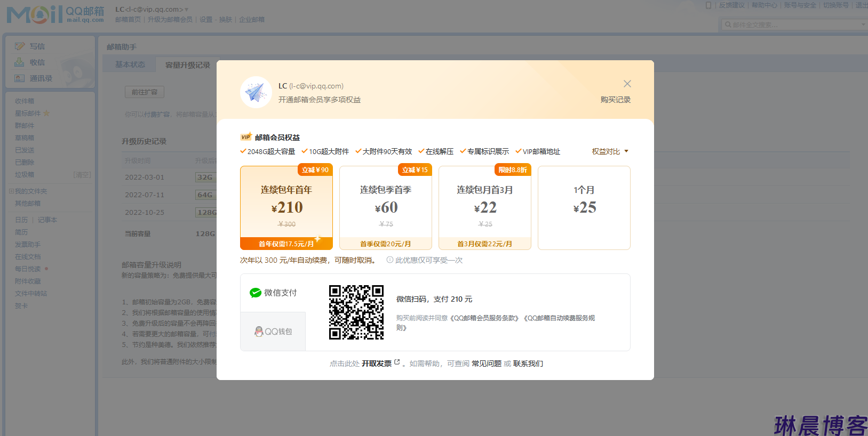Viewport: 868px width, 436px height.
Task: Click 开取发票 invoice link
Action: [377, 364]
